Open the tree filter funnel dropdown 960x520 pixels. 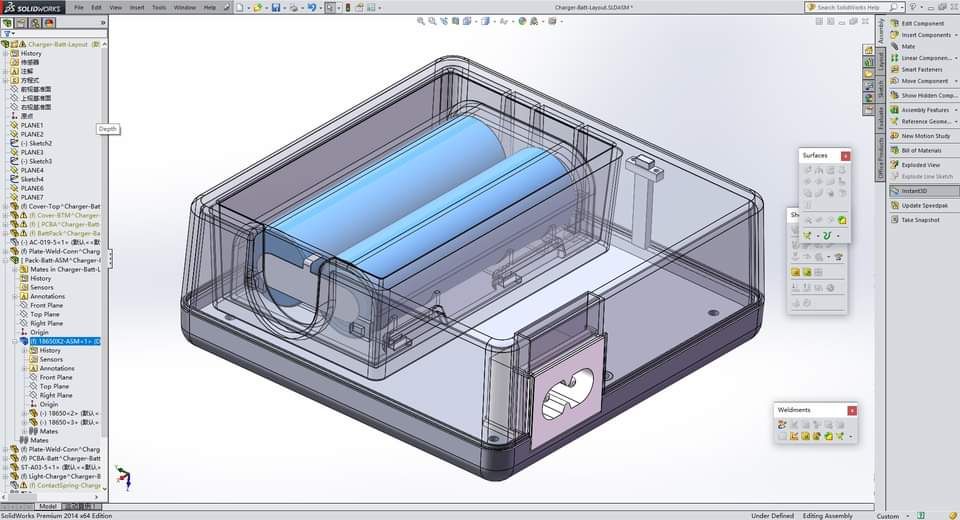pyautogui.click(x=9, y=34)
